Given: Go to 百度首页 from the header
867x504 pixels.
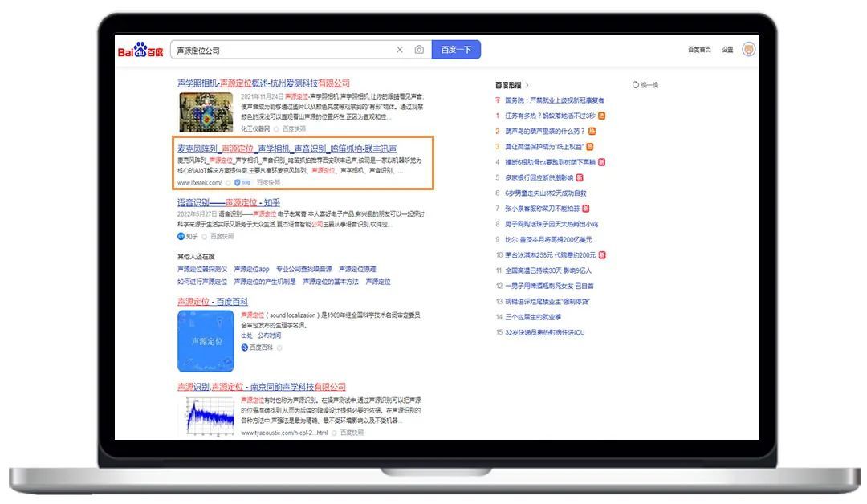Looking at the screenshot, I should coord(698,50).
